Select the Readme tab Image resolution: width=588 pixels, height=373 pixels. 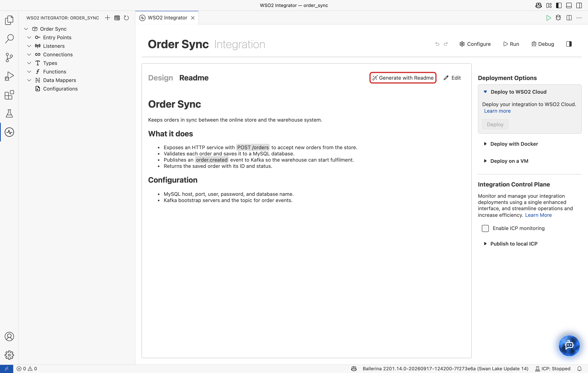click(194, 78)
